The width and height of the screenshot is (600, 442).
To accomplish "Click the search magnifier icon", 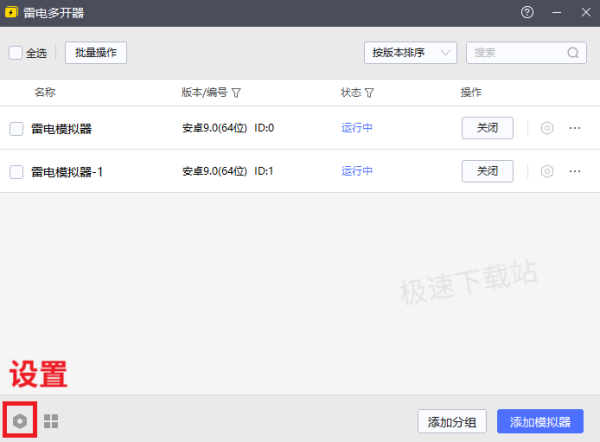I will [x=574, y=53].
